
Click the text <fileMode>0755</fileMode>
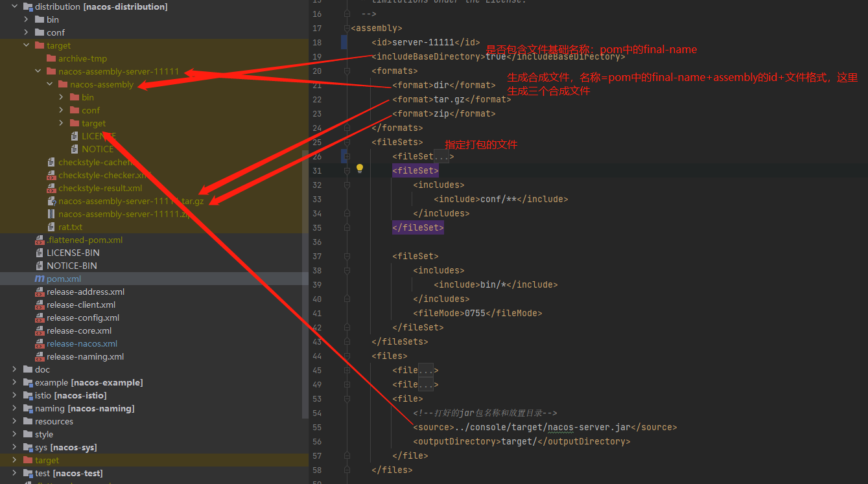pyautogui.click(x=477, y=313)
